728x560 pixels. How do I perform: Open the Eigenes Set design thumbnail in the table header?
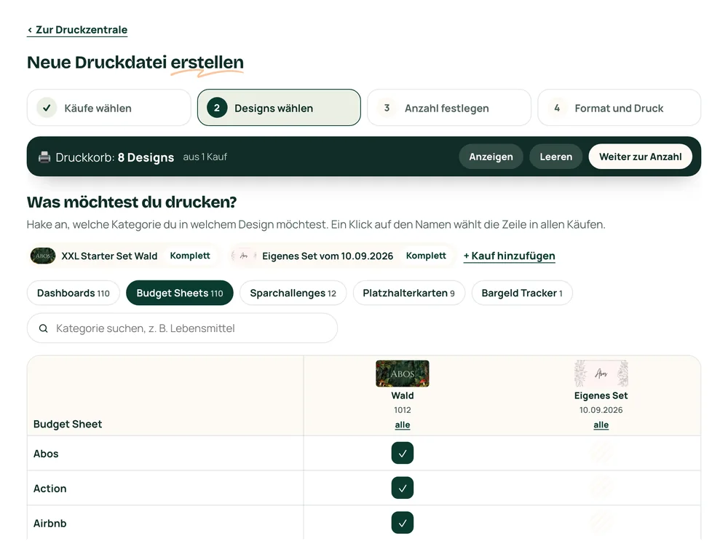pos(601,374)
